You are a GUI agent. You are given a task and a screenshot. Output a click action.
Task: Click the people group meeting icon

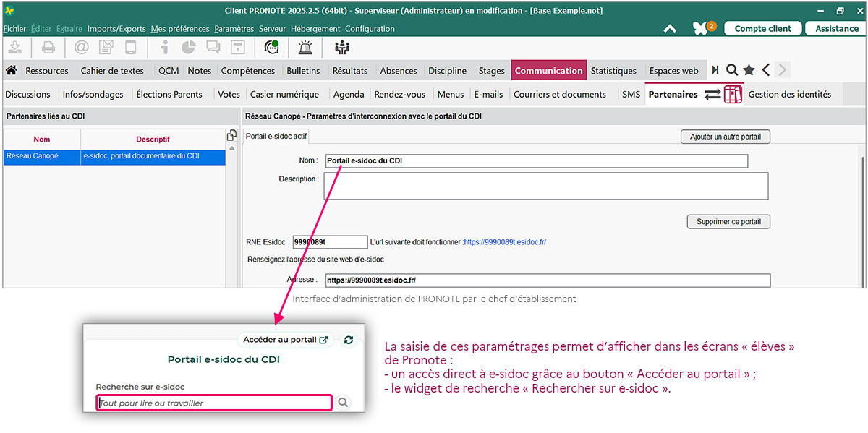[x=341, y=48]
